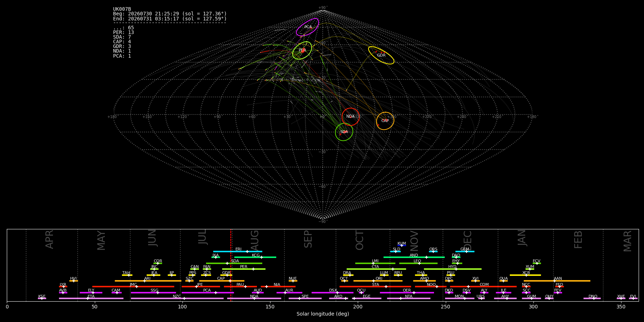Click the purple OER bar in timeline

pyautogui.click(x=407, y=293)
